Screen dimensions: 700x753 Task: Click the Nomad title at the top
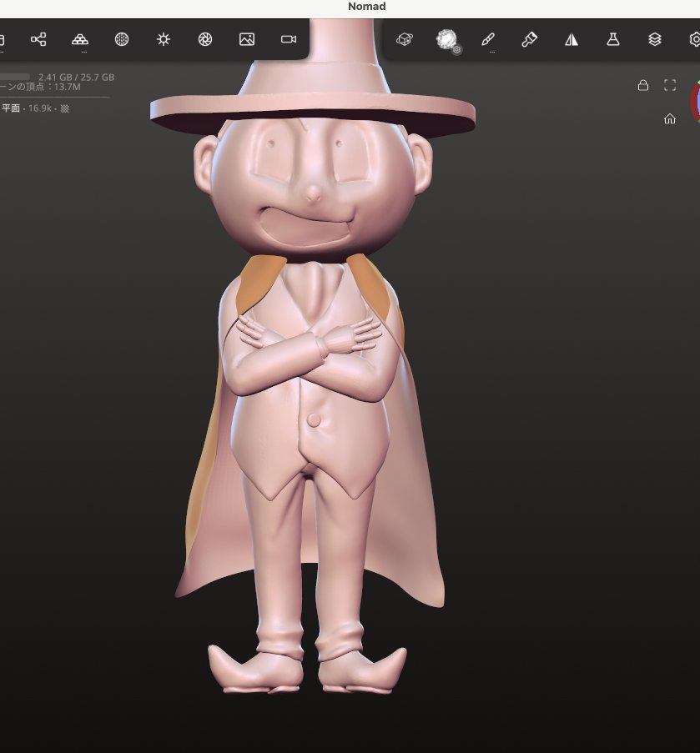point(366,6)
